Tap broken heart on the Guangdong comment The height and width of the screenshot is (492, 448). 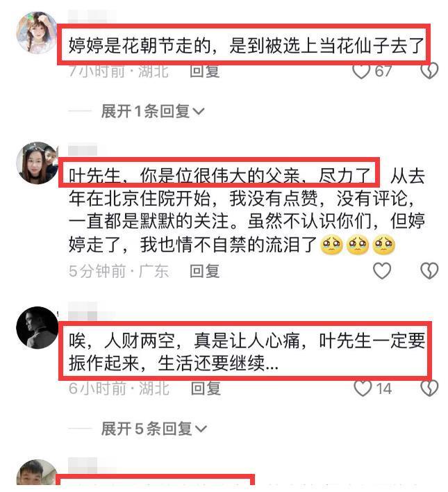tap(429, 271)
